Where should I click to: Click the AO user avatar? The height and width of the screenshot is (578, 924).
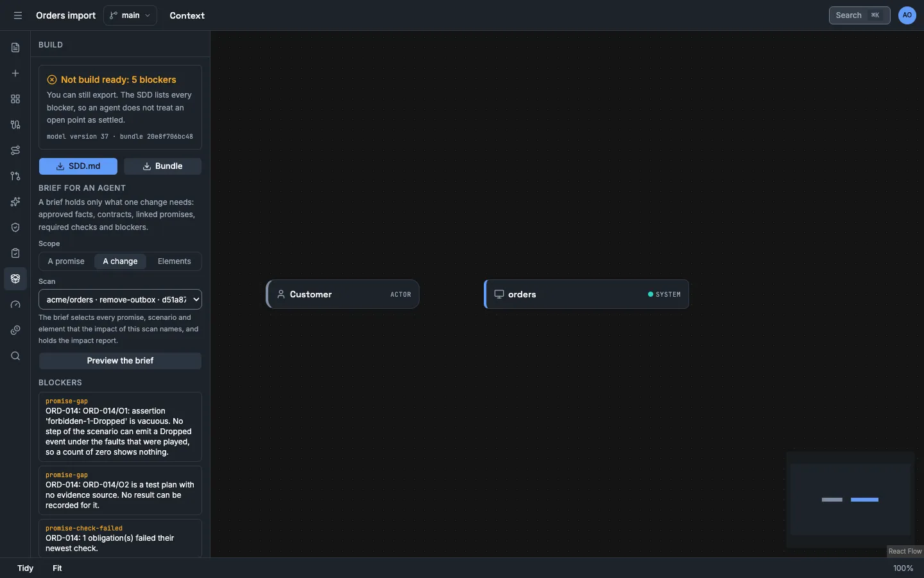coord(907,15)
